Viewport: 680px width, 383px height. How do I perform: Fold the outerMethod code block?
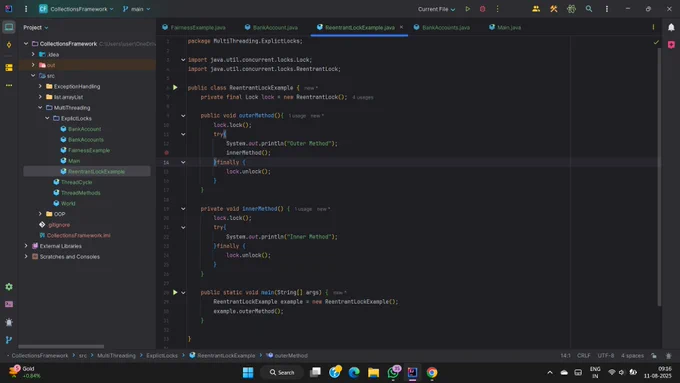[x=183, y=116]
